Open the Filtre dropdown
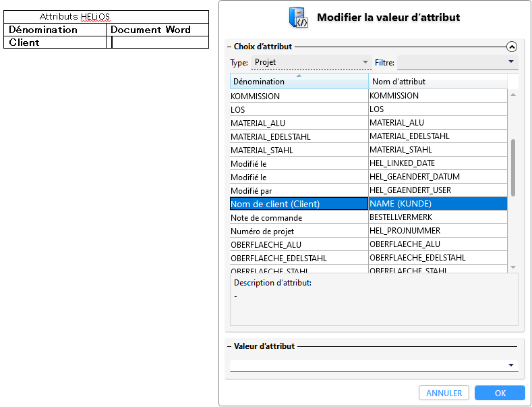532x407 pixels. coord(457,62)
